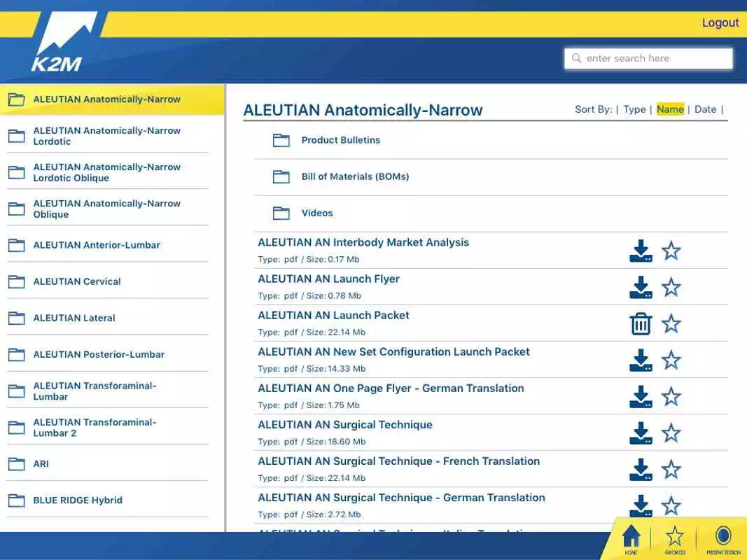Download ALEUTIAN AN Launch Flyer

641,288
